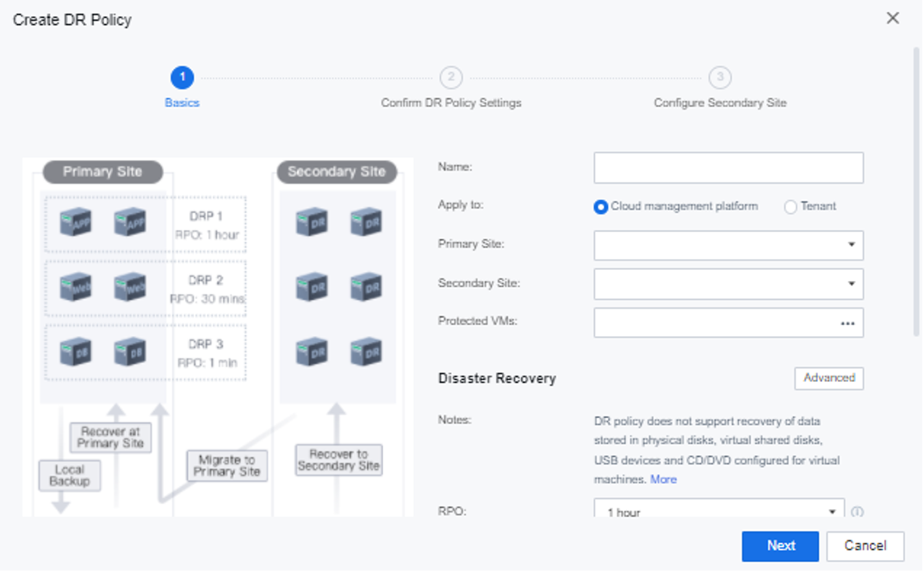Click top-left DR server icon at Secondary Site
Image resolution: width=924 pixels, height=574 pixels.
[312, 221]
